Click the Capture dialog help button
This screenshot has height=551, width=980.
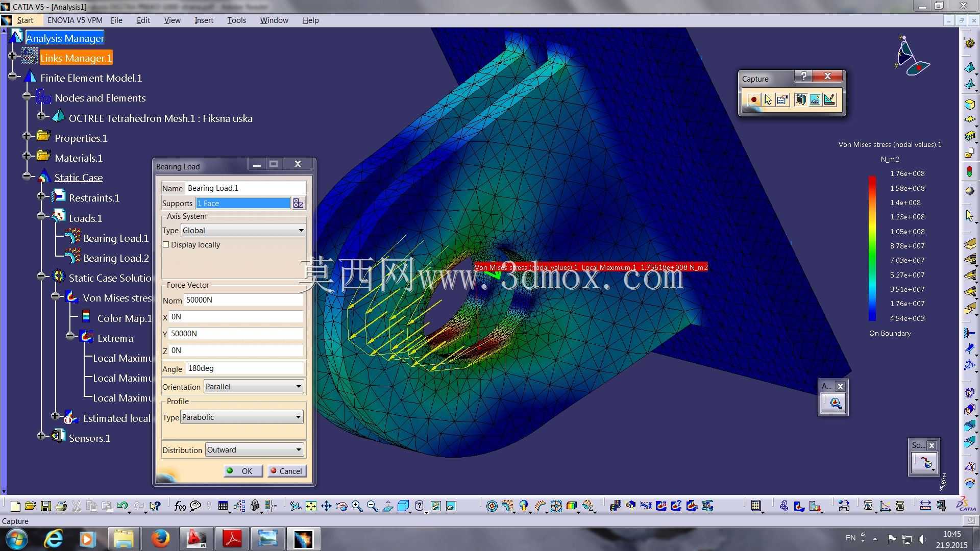[x=804, y=76]
